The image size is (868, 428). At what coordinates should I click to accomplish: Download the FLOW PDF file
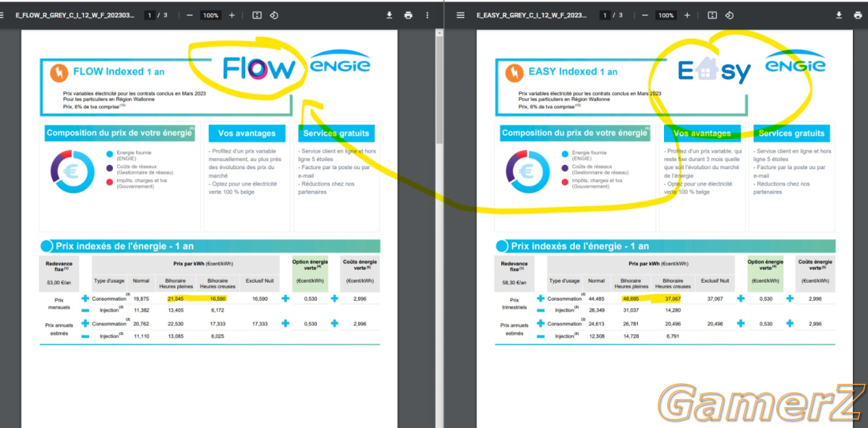tap(389, 15)
